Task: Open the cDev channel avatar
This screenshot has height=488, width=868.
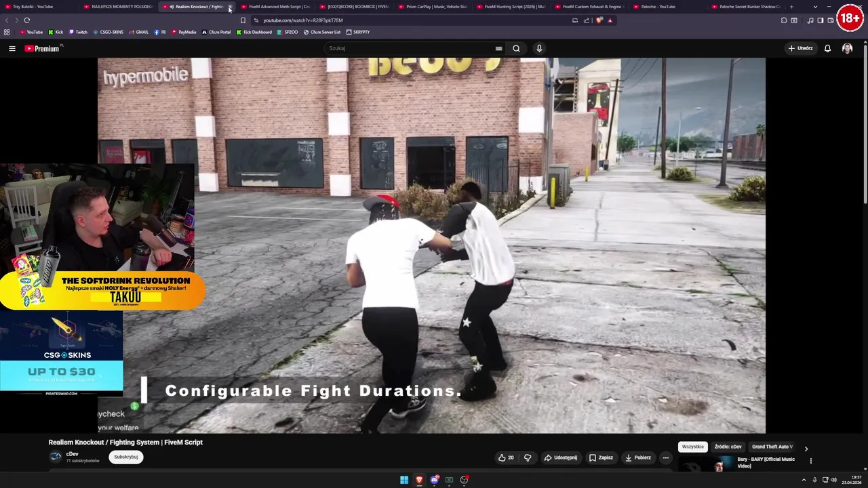Action: pos(56,457)
